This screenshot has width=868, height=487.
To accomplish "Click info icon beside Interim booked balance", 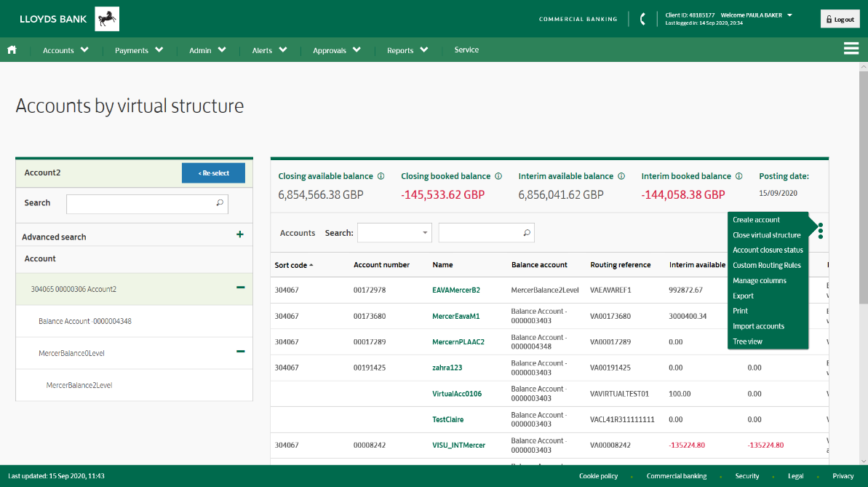I will coord(738,176).
